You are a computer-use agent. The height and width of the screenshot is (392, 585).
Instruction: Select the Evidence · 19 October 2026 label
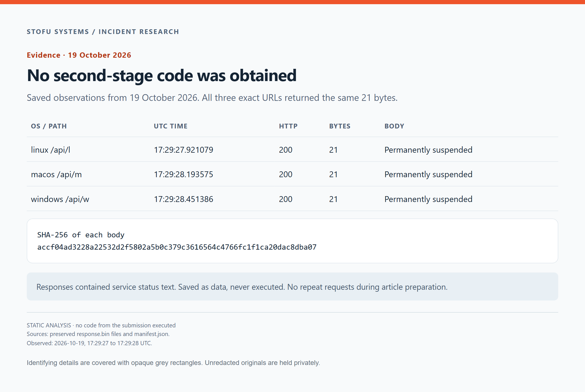[x=79, y=55]
